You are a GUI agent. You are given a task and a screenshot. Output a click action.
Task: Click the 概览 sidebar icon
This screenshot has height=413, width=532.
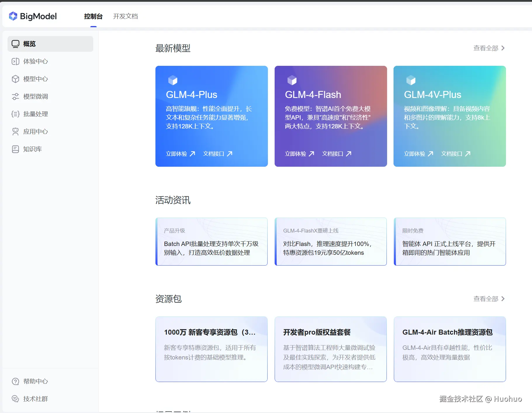click(15, 44)
